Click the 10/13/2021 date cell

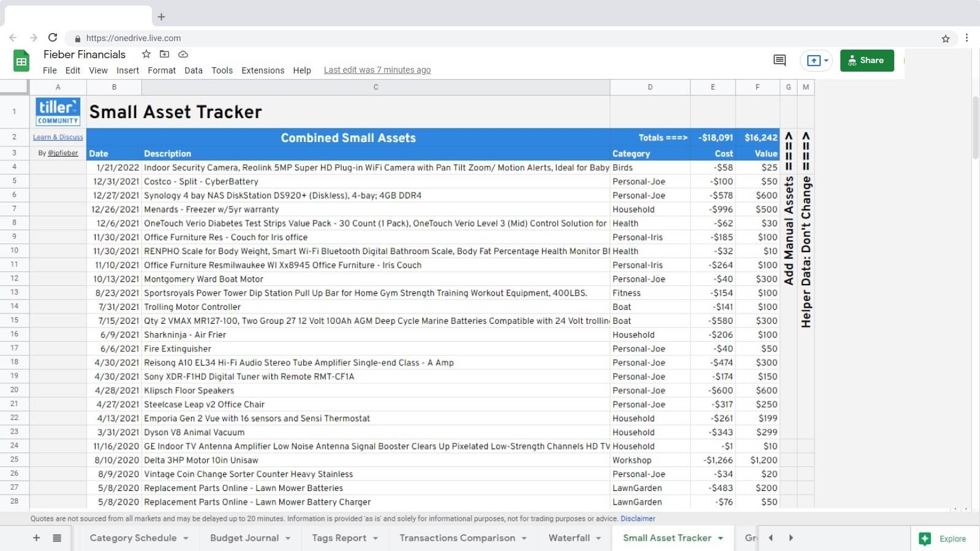114,279
